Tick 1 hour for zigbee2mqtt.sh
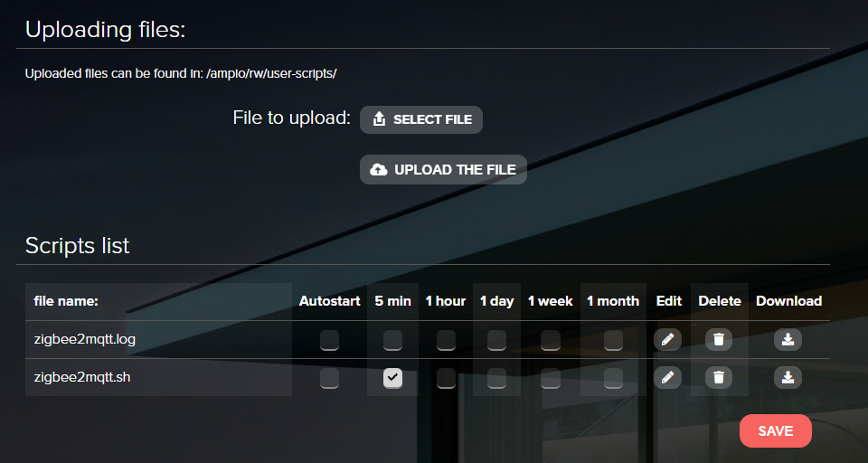Screen dimensions: 868x463 (446, 378)
